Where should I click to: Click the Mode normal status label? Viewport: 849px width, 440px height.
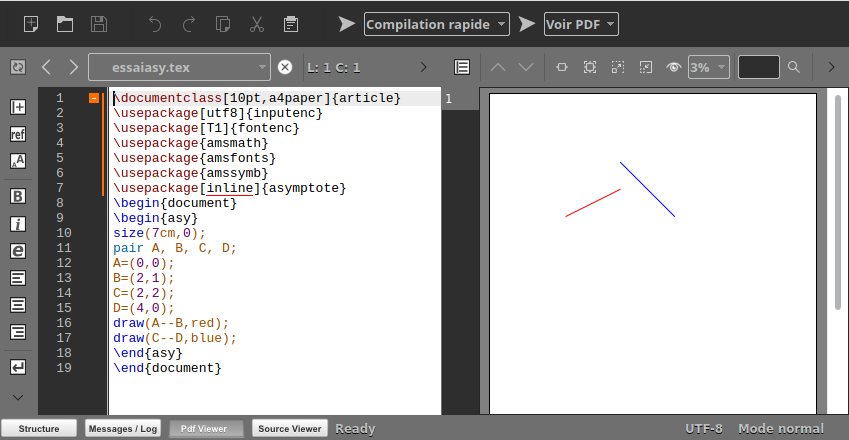coord(781,429)
